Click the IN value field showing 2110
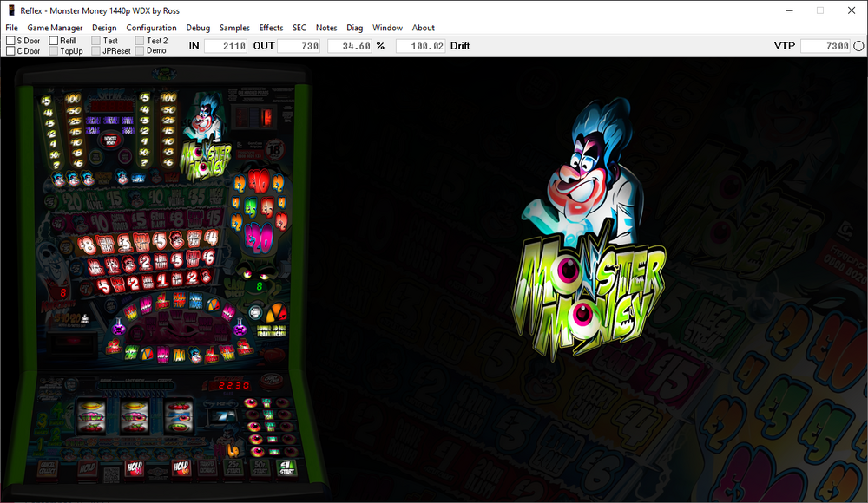Viewport: 868px width, 503px height. (226, 46)
